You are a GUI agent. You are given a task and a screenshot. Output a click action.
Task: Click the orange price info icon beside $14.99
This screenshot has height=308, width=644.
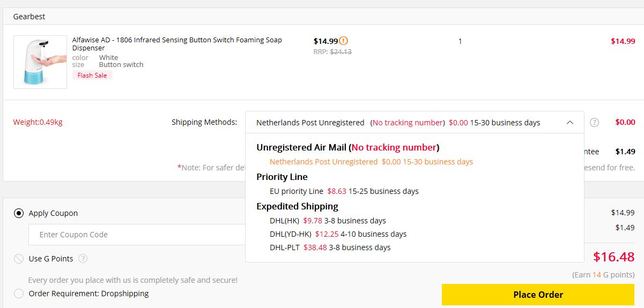[x=344, y=41]
